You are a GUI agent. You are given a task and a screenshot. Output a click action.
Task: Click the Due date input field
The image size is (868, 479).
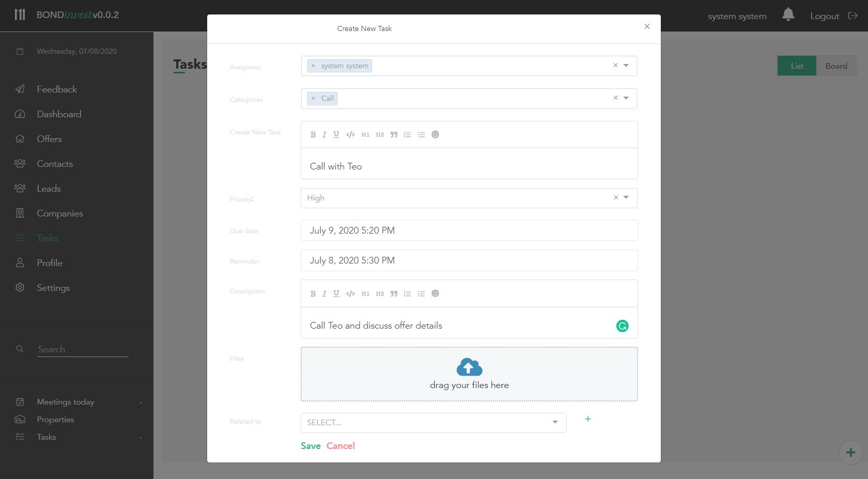[469, 230]
